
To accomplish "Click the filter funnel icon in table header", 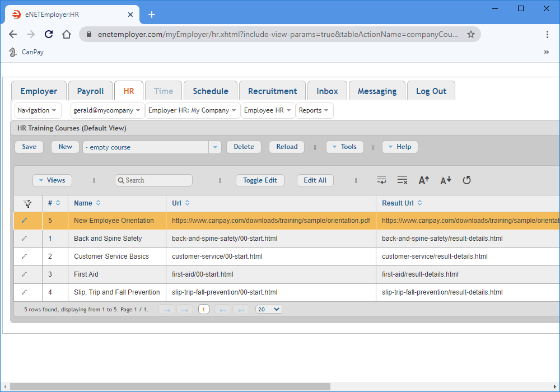I will (27, 203).
